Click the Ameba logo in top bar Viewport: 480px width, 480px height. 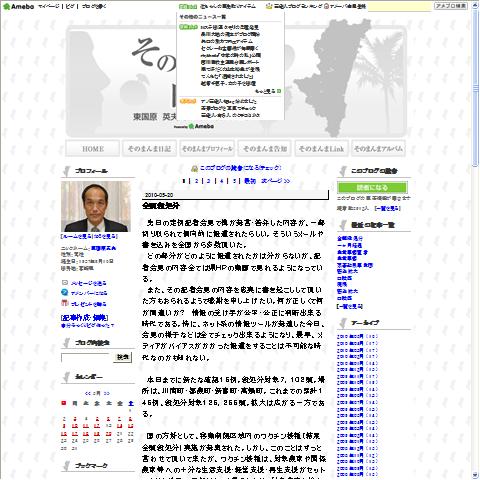tap(18, 6)
